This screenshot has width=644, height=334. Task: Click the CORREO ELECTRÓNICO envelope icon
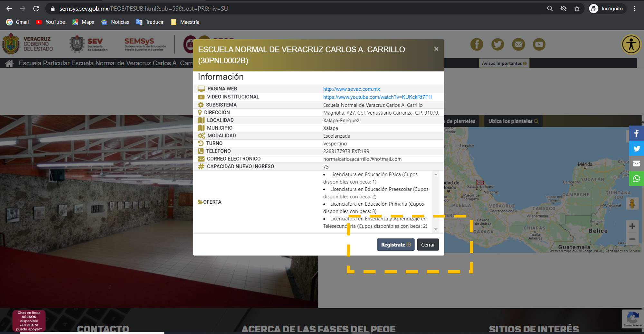click(x=201, y=159)
